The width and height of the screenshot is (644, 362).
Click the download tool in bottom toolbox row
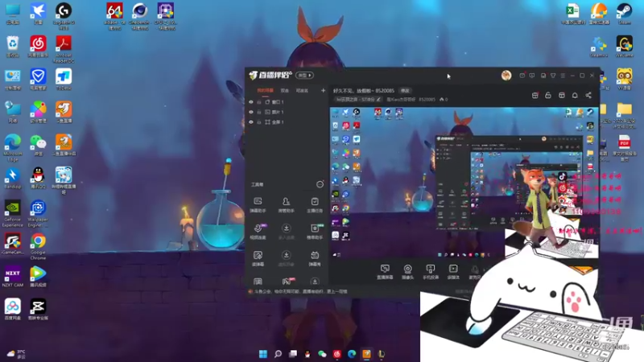pos(315,282)
